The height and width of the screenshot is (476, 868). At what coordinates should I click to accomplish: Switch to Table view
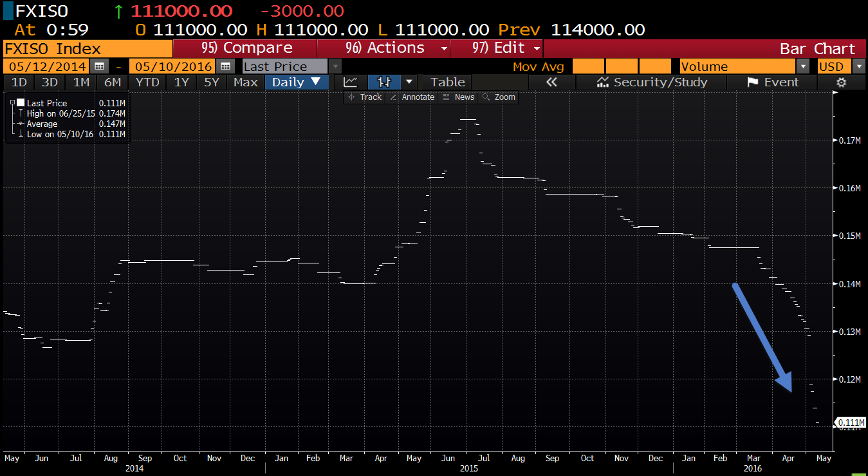coord(447,82)
